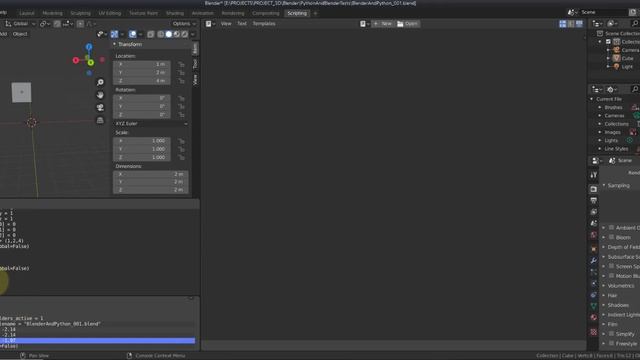Open the World properties tab icon
640x360 pixels.
pos(593,235)
